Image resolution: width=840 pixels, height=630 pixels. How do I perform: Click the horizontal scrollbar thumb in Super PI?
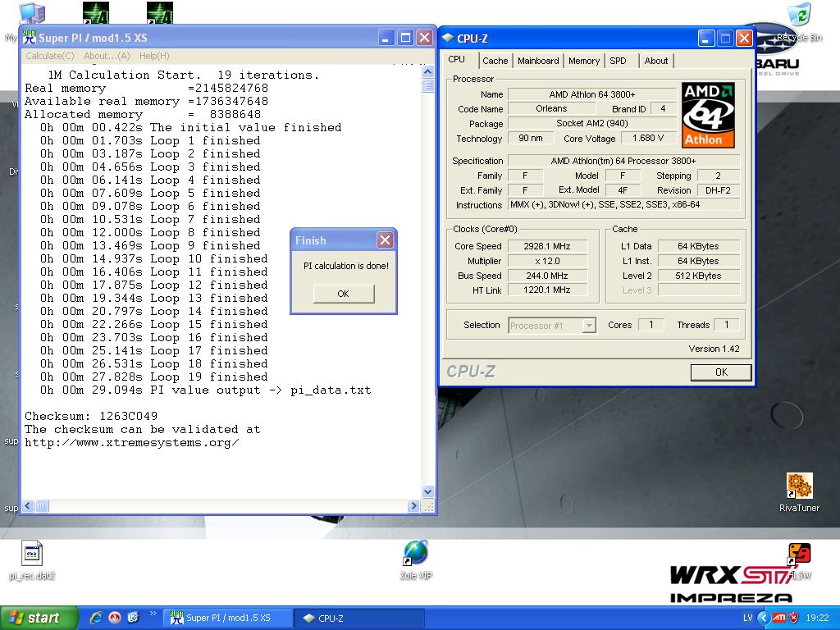[42, 505]
